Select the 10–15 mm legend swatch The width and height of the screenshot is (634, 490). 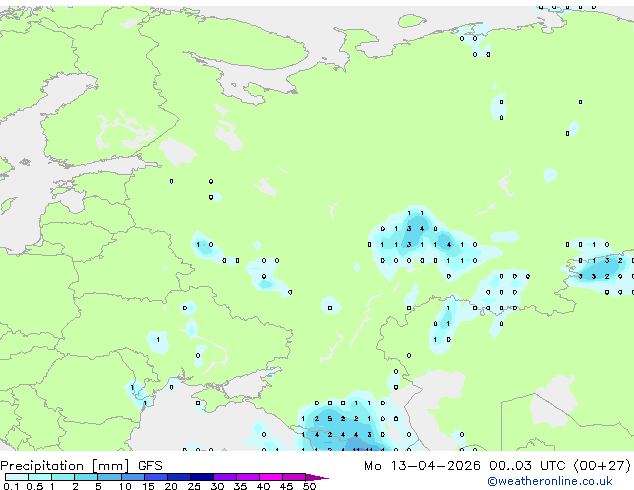click(133, 477)
